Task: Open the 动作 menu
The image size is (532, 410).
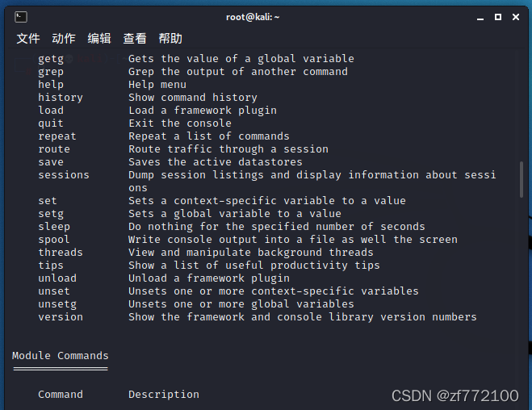Action: point(64,38)
